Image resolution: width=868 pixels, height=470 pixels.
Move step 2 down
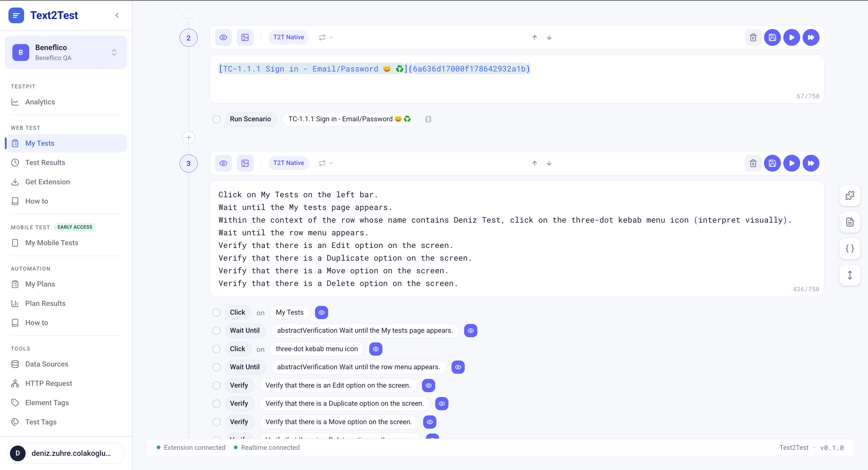pyautogui.click(x=549, y=37)
